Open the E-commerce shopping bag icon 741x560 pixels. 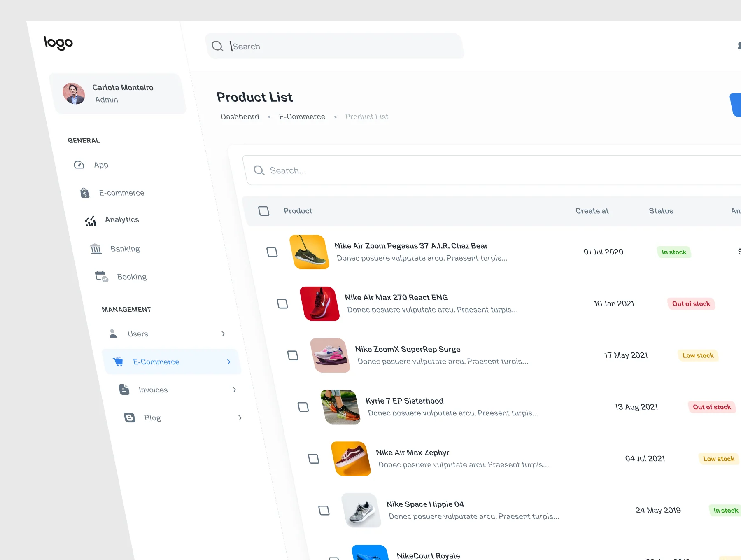85,193
